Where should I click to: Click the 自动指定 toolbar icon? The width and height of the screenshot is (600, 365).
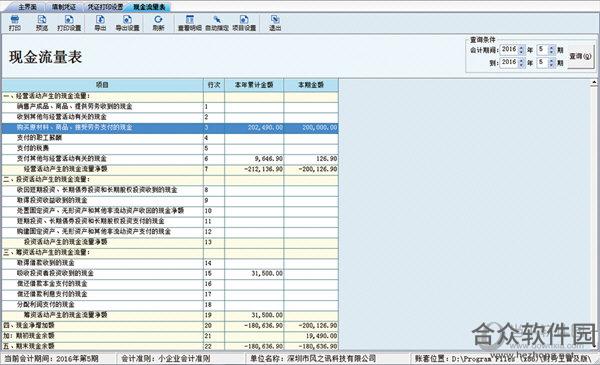point(217,23)
